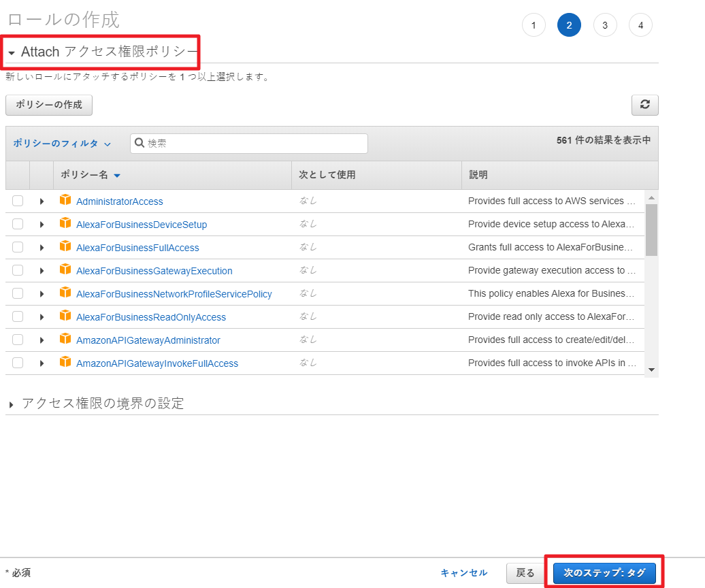The height and width of the screenshot is (588, 705).
Task: Click the refresh policies icon button
Action: coord(644,105)
